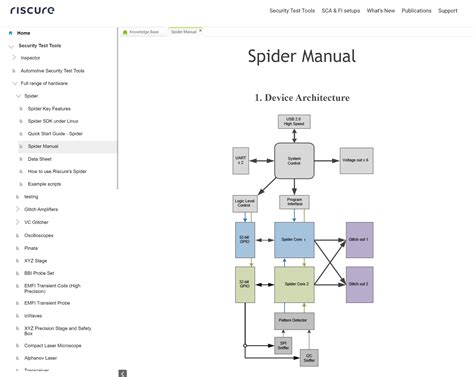Open Pinata page
This screenshot has height=377, width=474.
tap(31, 248)
